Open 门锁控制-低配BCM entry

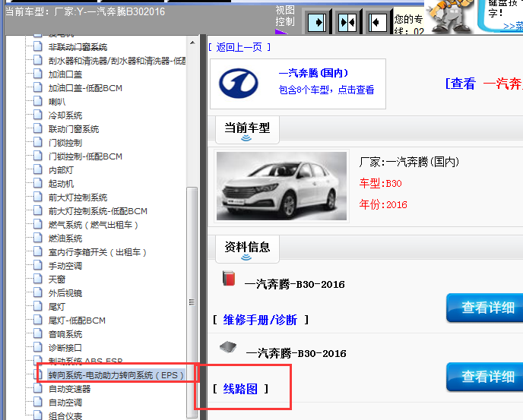pyautogui.click(x=85, y=156)
